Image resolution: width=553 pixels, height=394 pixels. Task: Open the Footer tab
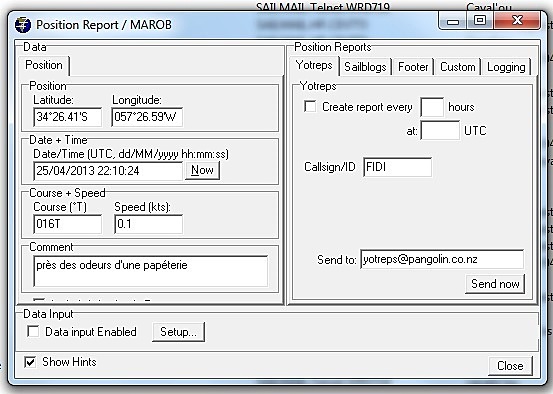413,67
